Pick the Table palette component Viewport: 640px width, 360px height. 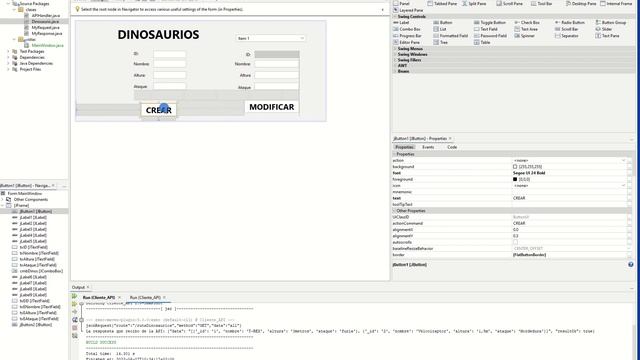click(482, 42)
